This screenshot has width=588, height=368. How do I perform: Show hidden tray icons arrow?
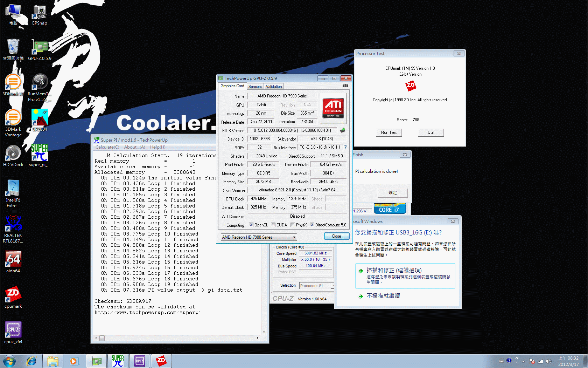pos(524,361)
